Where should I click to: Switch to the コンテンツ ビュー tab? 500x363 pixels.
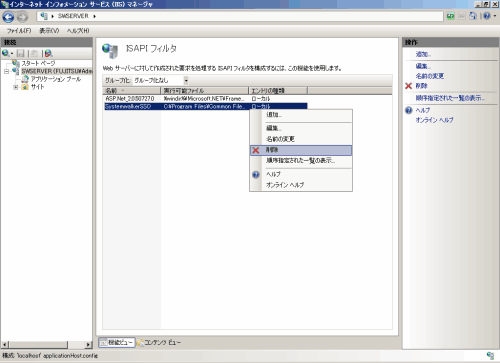(159, 342)
